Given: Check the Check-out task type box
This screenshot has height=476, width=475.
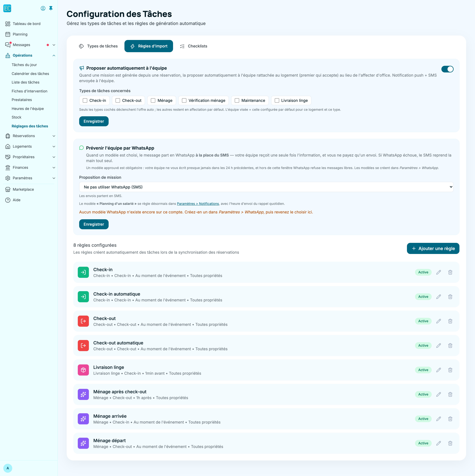Looking at the screenshot, I should [118, 100].
